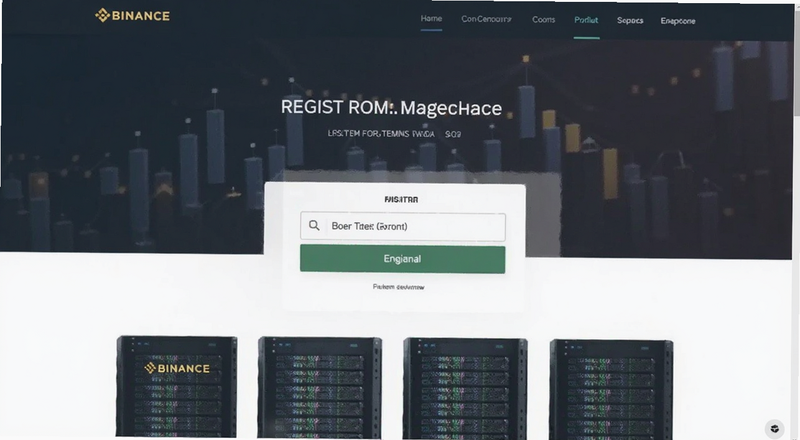Screen dimensions: 800x440
Task: Click the Binance logo in header
Action: (x=132, y=16)
